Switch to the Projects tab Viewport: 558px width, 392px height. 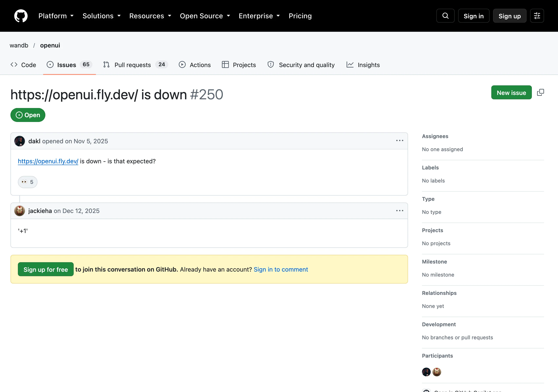pos(239,65)
